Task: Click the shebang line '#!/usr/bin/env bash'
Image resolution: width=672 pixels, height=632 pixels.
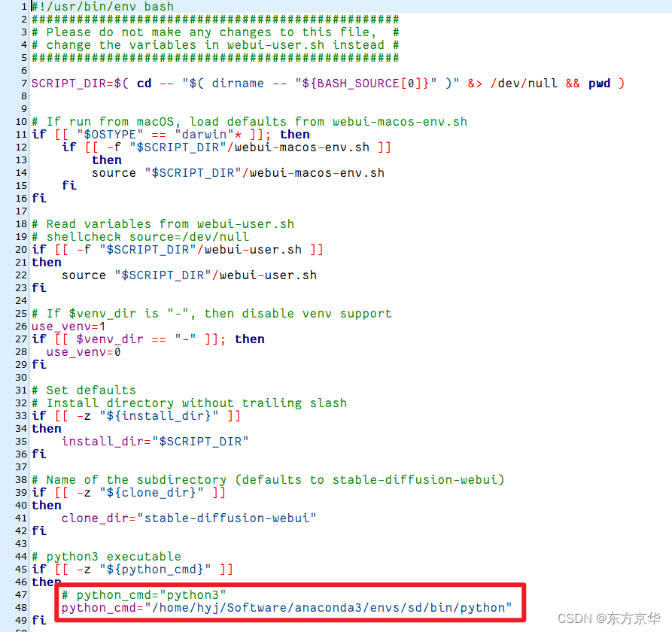Action: click(103, 7)
